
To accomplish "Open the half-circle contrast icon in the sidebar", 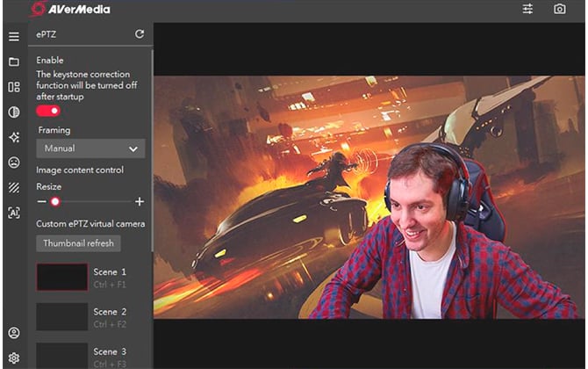I will point(14,112).
